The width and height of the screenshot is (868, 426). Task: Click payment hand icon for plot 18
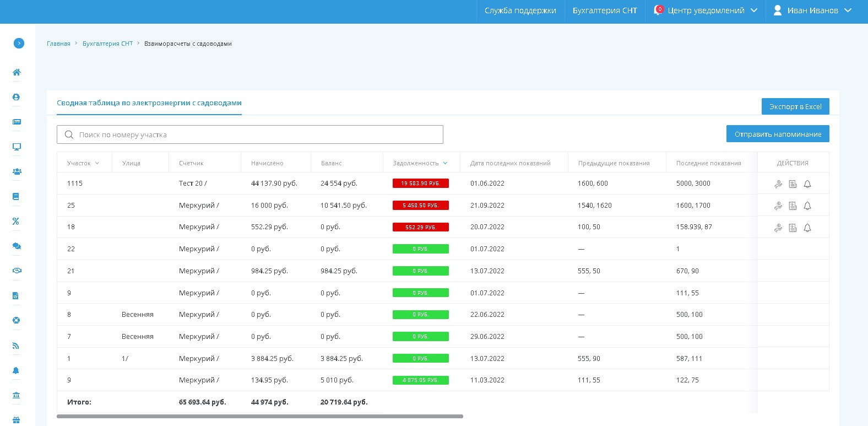(x=778, y=228)
